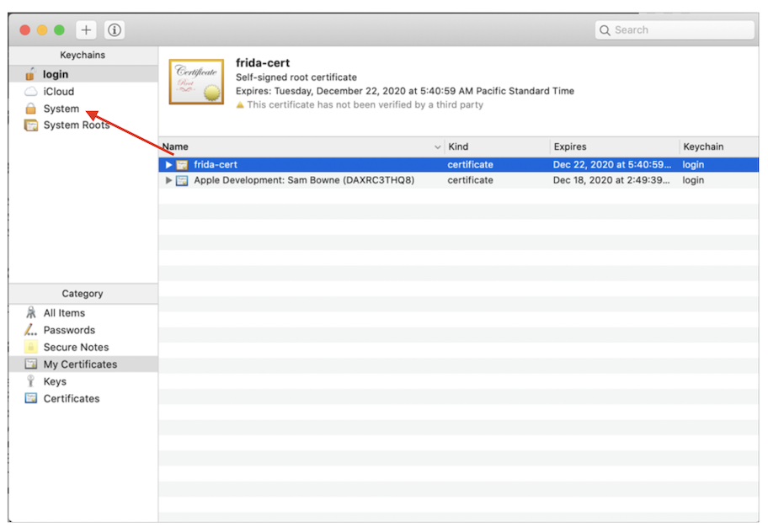This screenshot has height=532, width=768.
Task: Click the Secure Notes icon
Action: [31, 347]
